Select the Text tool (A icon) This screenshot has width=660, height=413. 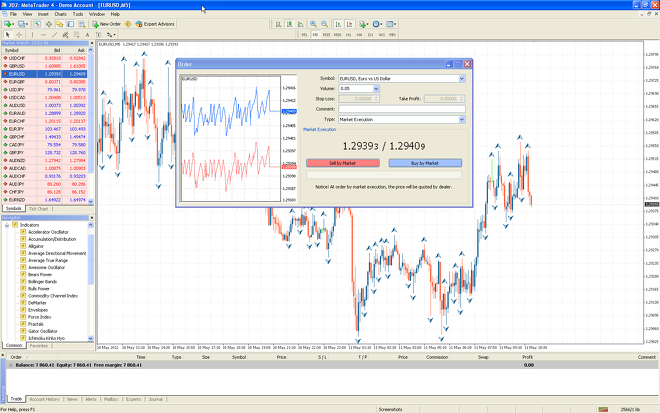tap(87, 35)
